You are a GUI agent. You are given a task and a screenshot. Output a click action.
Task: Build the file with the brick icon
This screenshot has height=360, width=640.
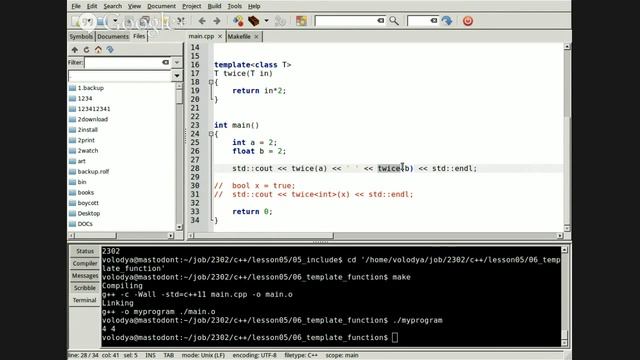pos(253,21)
